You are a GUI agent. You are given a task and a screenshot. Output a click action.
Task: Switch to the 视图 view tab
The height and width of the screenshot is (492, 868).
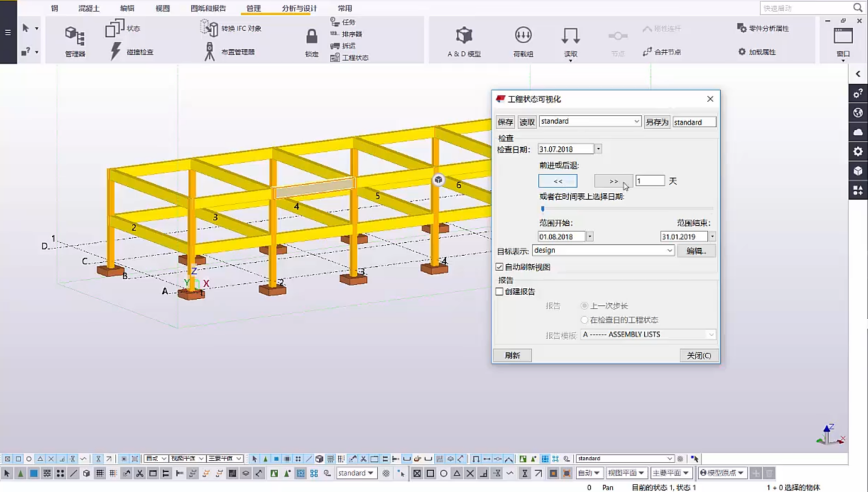(x=162, y=8)
